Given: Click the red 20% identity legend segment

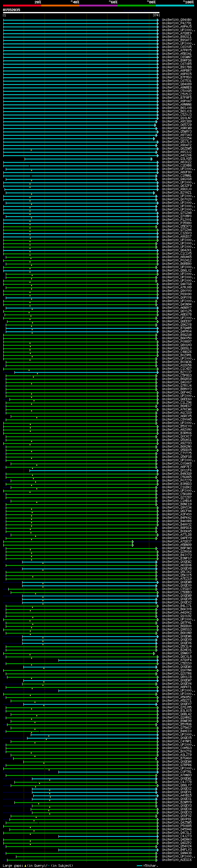Looking at the screenshot, I should click(x=22, y=6).
